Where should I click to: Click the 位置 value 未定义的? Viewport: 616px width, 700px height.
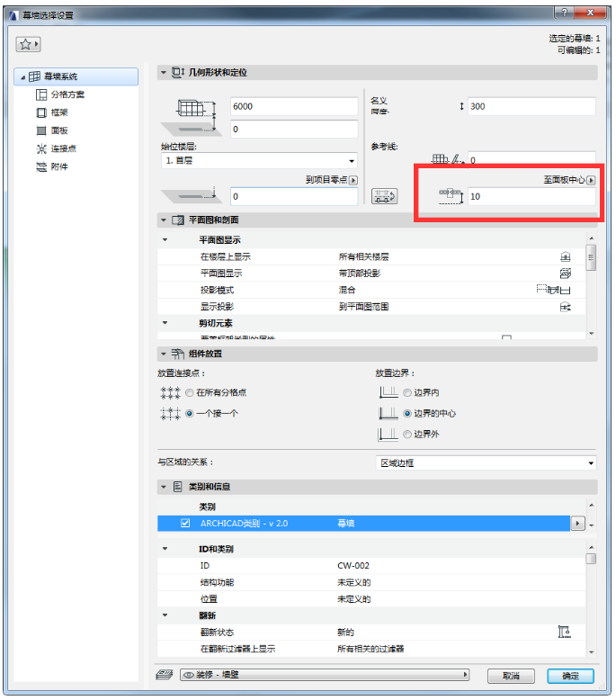point(354,599)
